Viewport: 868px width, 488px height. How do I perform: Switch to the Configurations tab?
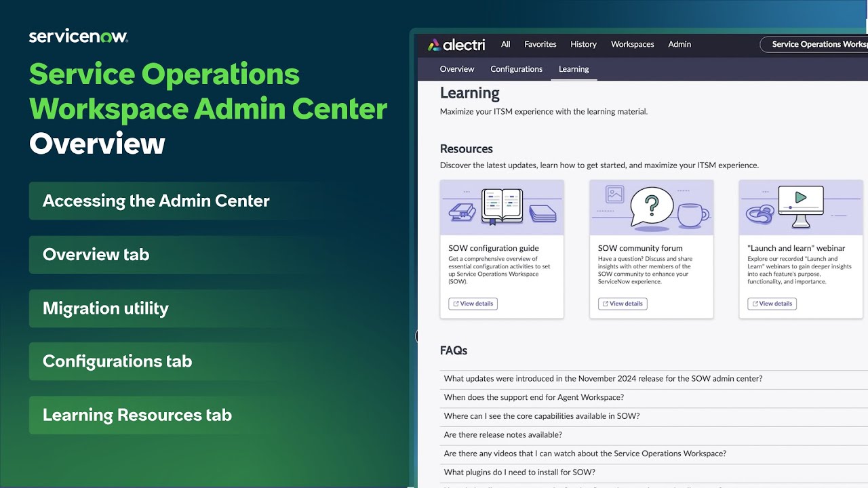[516, 69]
